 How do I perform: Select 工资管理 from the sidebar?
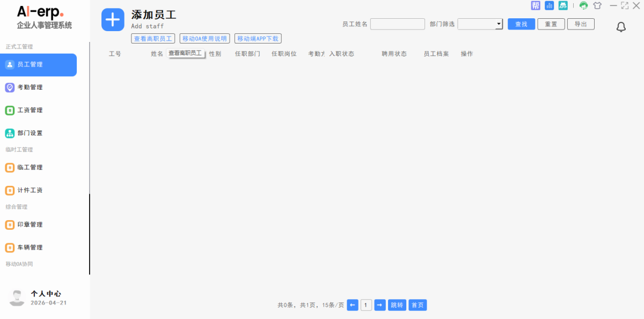[30, 110]
